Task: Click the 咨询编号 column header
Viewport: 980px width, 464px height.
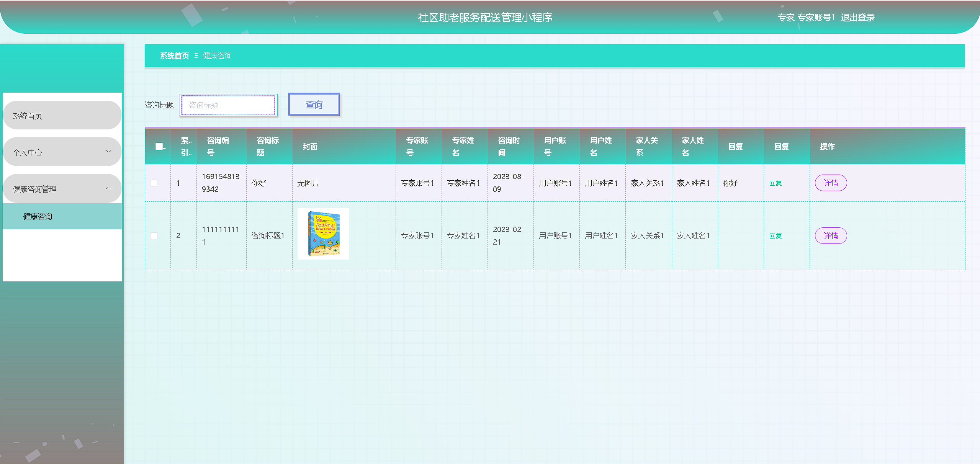Action: (218, 146)
